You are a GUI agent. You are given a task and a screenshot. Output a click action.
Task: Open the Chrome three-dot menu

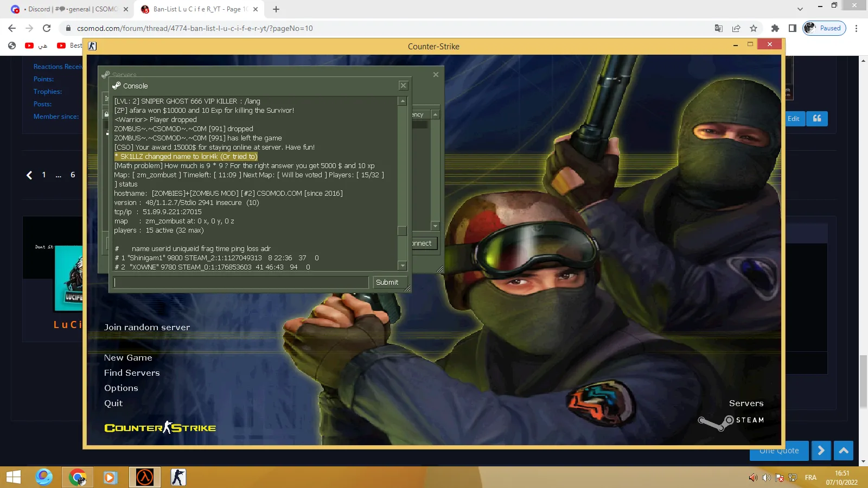(x=857, y=28)
